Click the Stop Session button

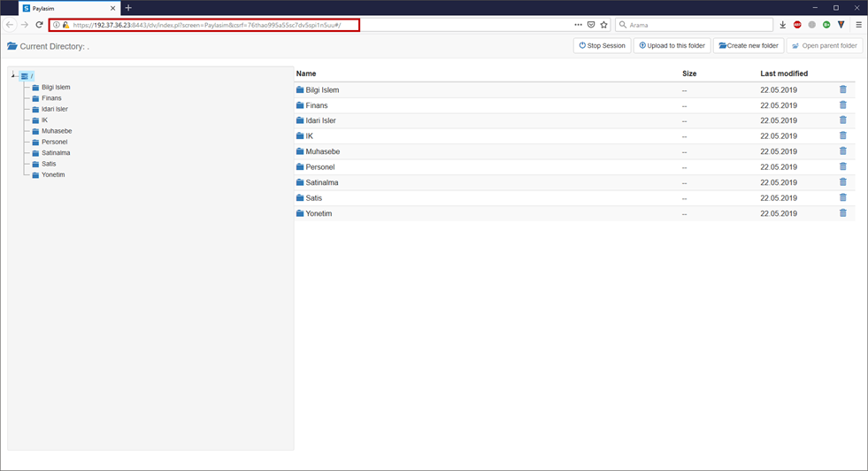point(603,45)
